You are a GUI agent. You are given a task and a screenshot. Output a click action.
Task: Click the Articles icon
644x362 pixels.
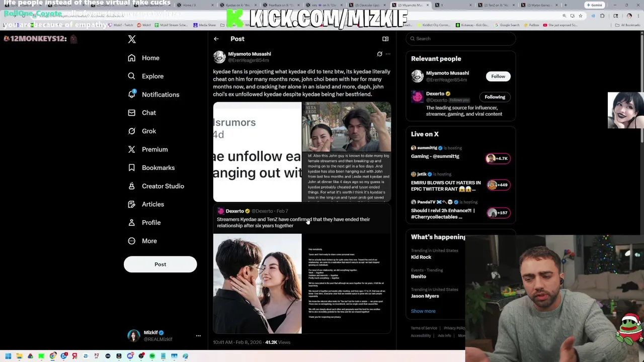coord(132,204)
